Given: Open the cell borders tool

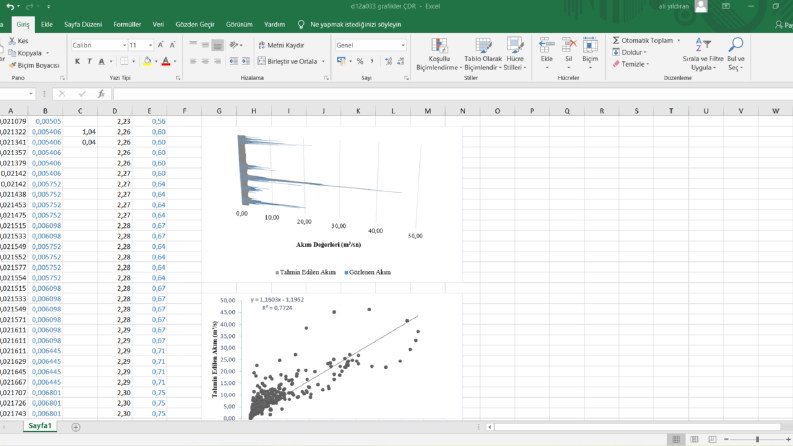Looking at the screenshot, I should [x=124, y=61].
